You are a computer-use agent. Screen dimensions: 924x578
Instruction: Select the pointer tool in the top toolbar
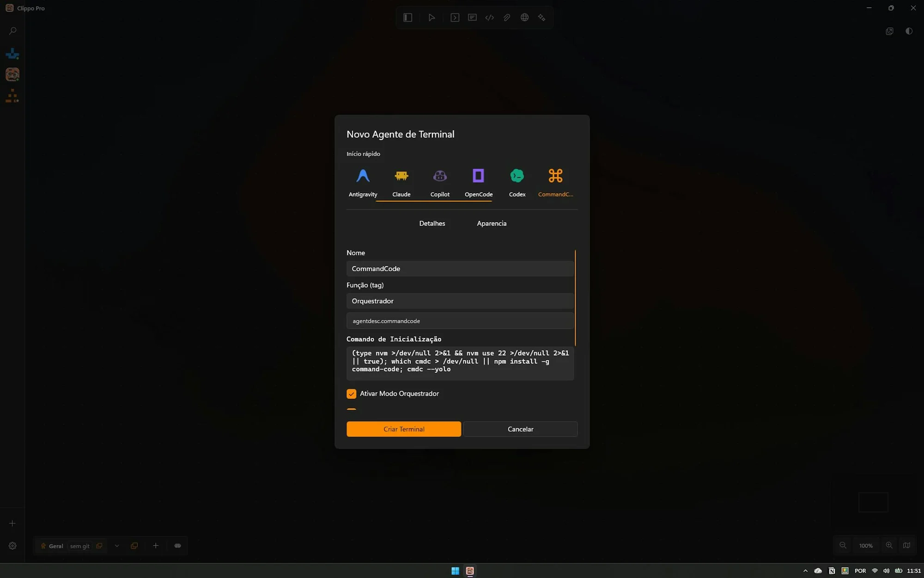tap(432, 18)
